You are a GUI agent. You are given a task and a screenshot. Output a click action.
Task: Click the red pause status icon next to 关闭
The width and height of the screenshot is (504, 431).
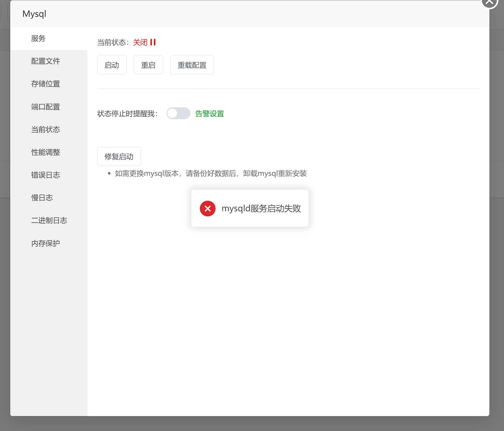pos(153,42)
